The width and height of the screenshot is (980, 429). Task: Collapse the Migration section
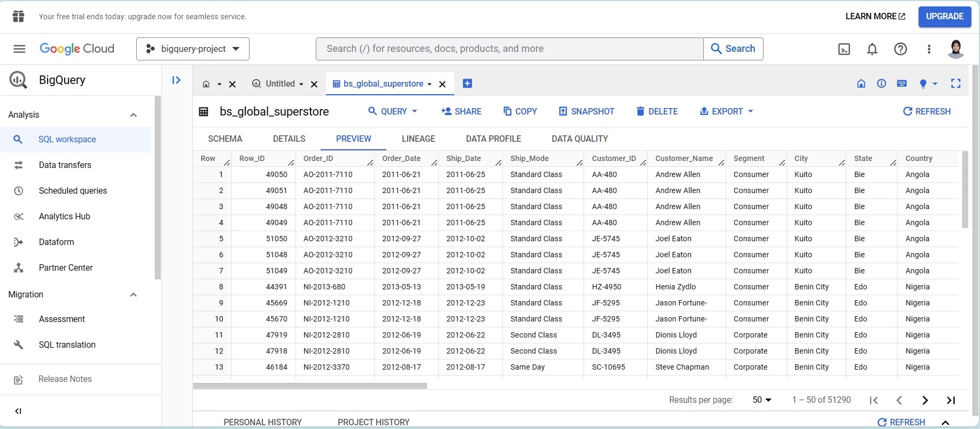tap(134, 295)
